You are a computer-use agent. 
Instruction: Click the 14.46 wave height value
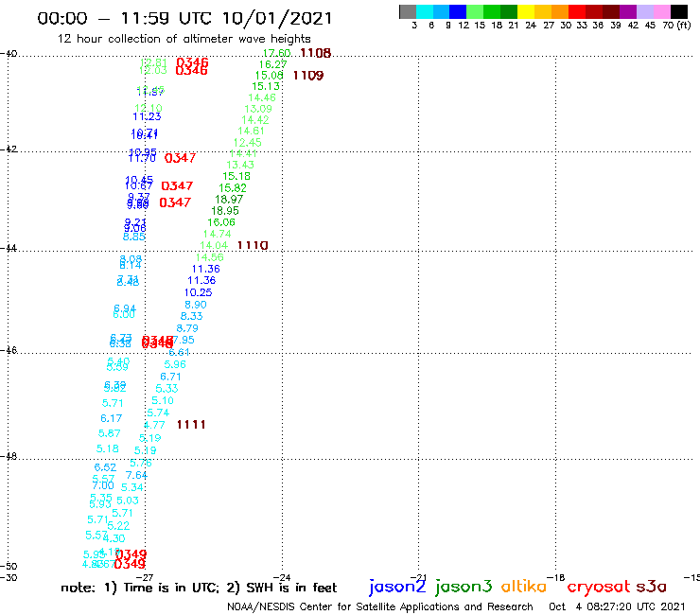pos(262,97)
